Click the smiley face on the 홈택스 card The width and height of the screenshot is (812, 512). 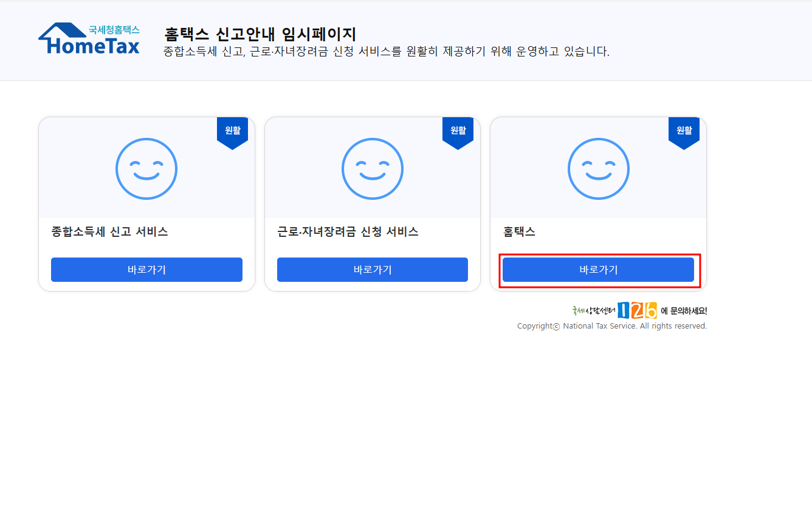[x=598, y=169]
